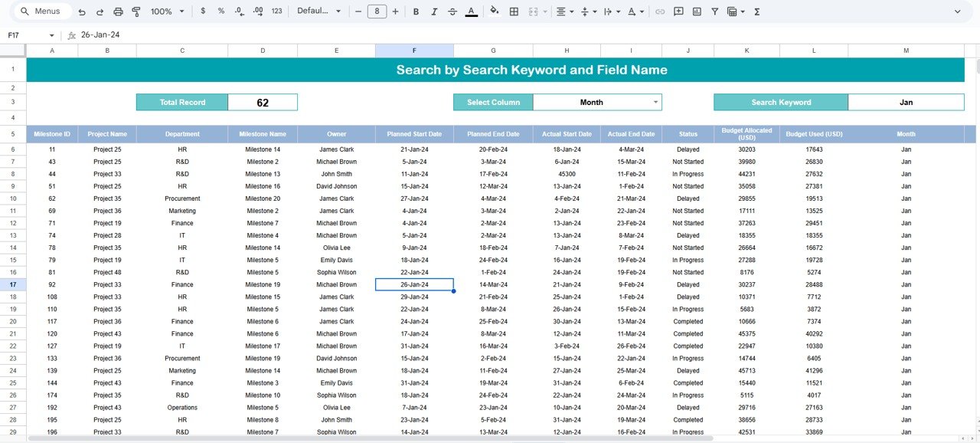Insert a comment using the toolbar icon
This screenshot has height=443, width=980.
tap(678, 11)
